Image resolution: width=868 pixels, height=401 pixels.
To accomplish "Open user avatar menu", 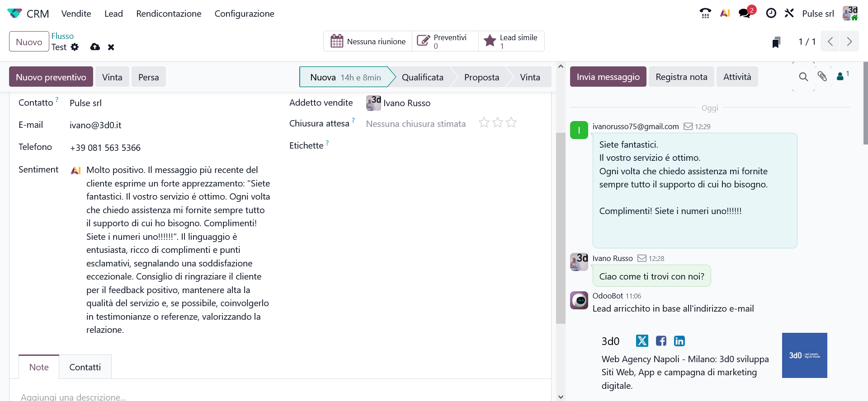I will coord(850,13).
